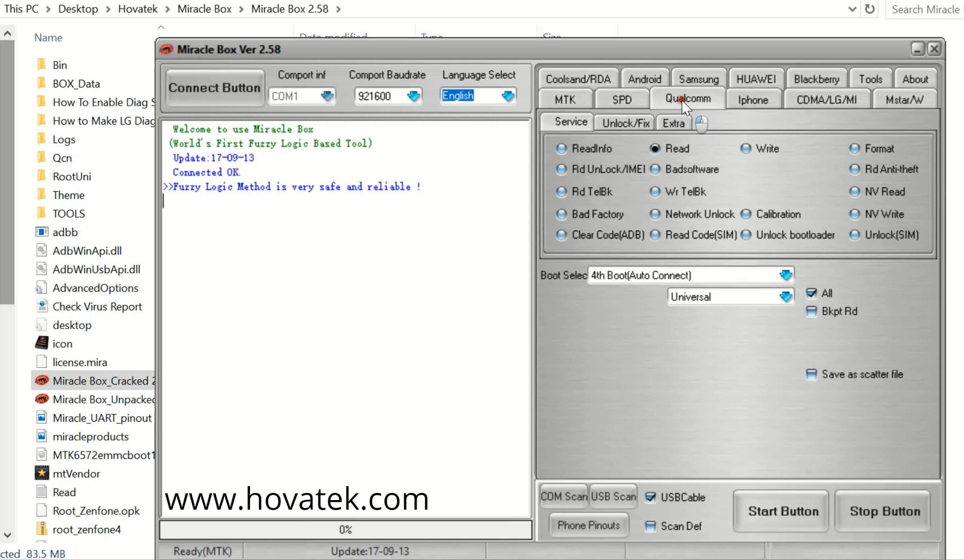Open the Samsung tab

coord(699,79)
